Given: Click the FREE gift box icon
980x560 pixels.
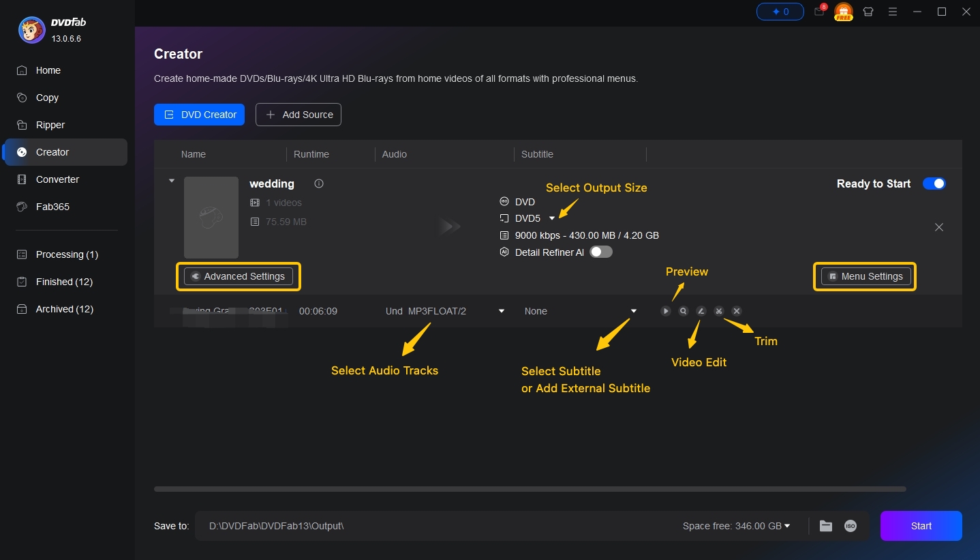Looking at the screenshot, I should tap(844, 12).
